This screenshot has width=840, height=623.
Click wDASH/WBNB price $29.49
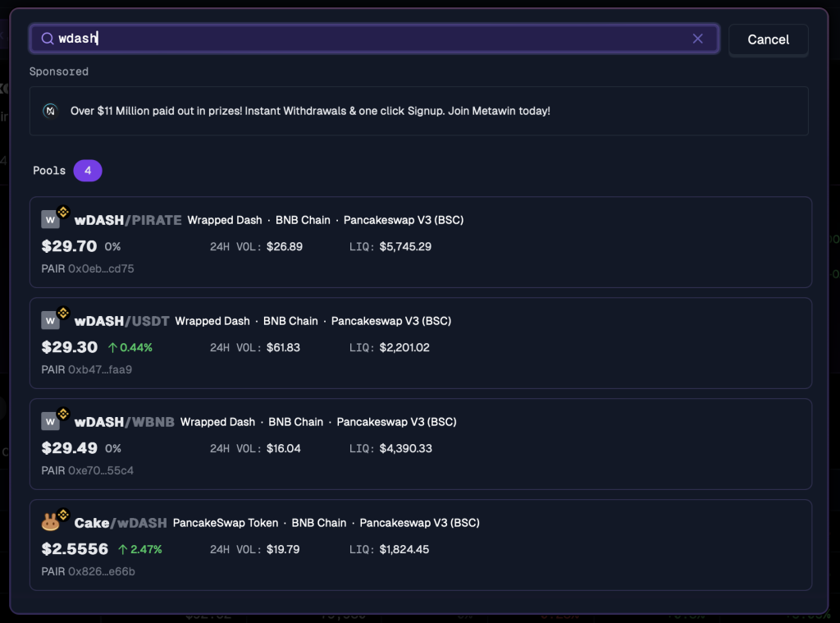tap(70, 448)
